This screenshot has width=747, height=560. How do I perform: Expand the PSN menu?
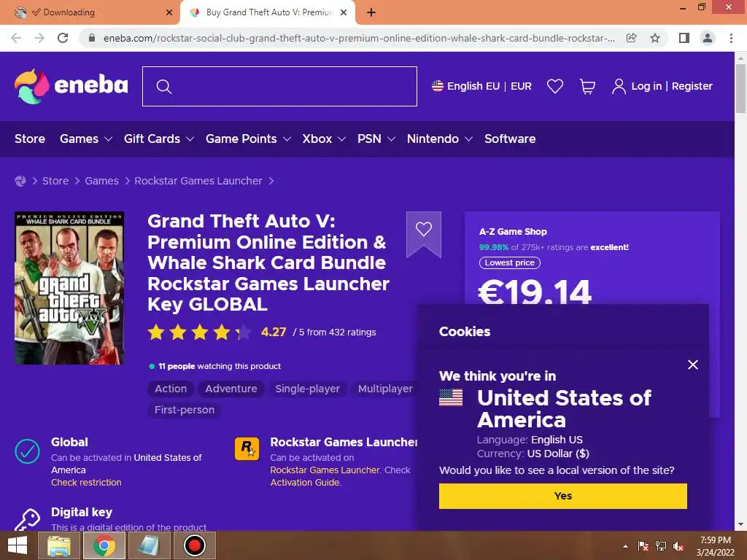(x=376, y=139)
